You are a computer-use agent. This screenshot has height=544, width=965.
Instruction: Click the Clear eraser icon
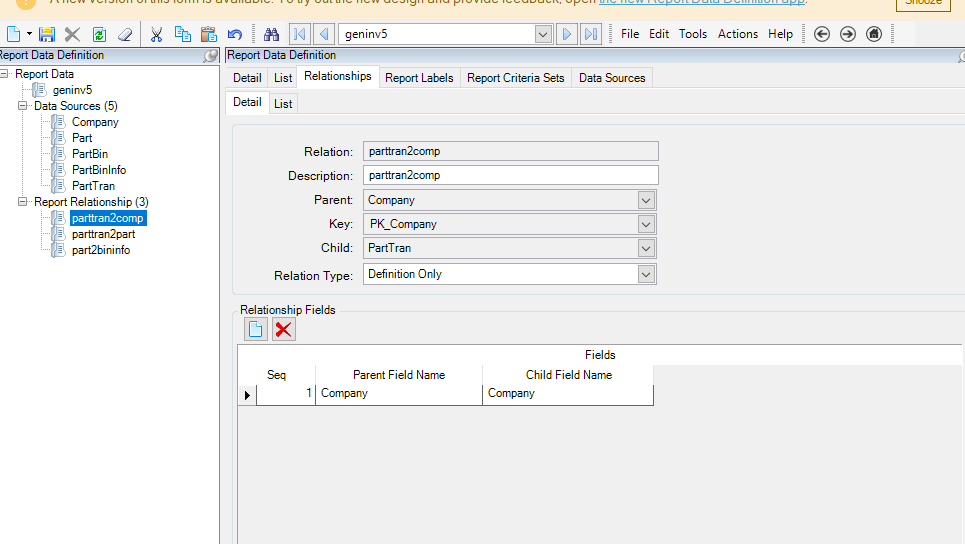125,34
